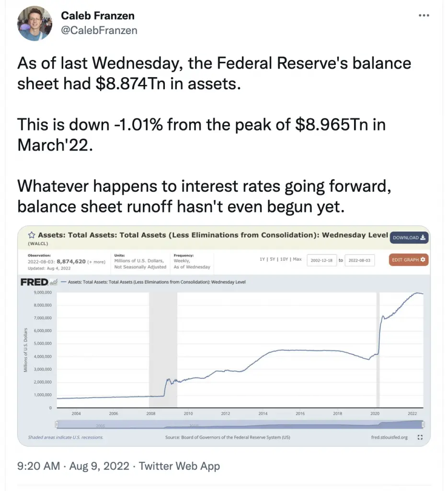Expand the '+ more' observations link

pos(96,262)
